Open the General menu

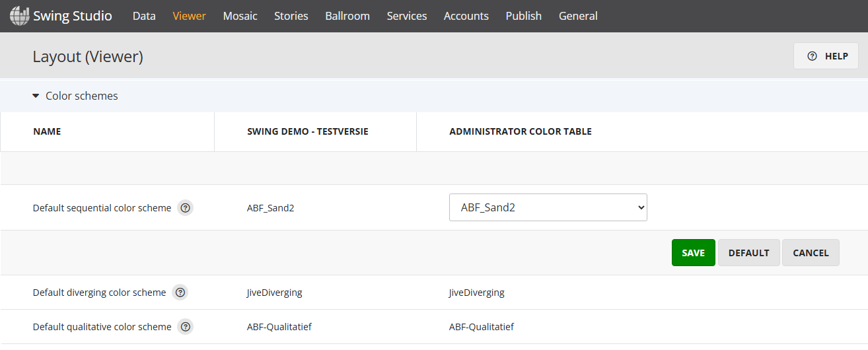tap(578, 16)
